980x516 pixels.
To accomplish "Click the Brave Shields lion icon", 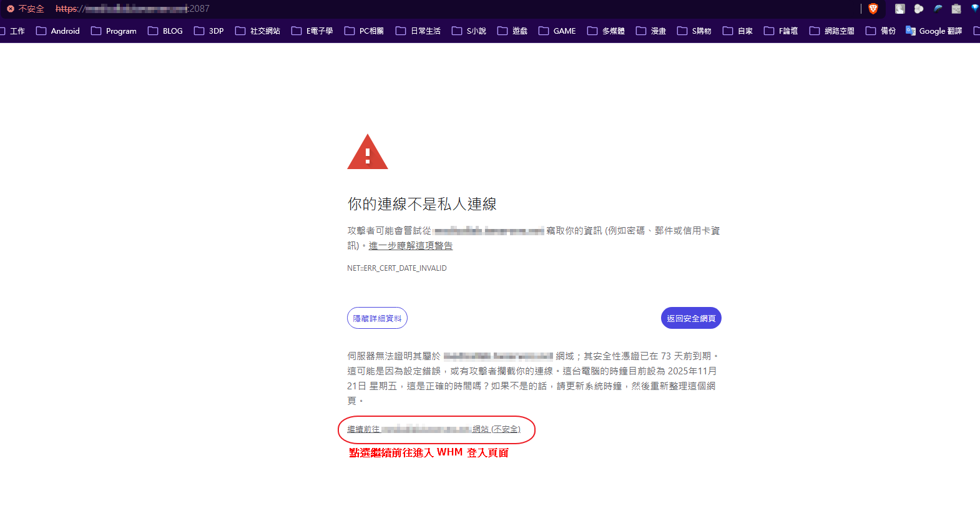I will pyautogui.click(x=873, y=9).
